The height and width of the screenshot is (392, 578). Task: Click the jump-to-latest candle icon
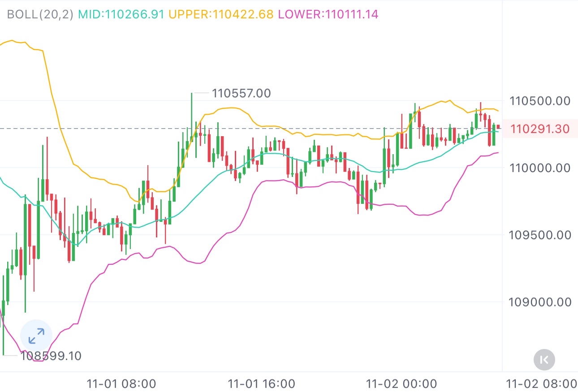[x=544, y=359]
